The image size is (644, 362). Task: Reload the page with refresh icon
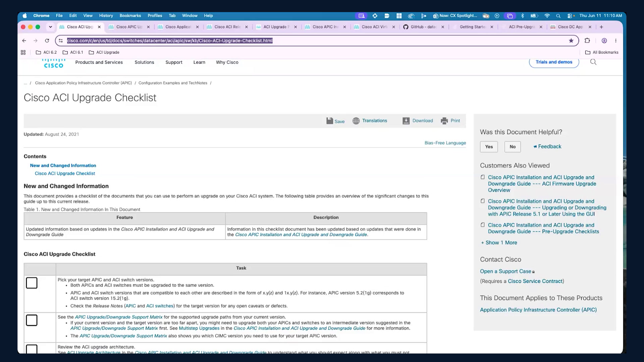[47, 41]
